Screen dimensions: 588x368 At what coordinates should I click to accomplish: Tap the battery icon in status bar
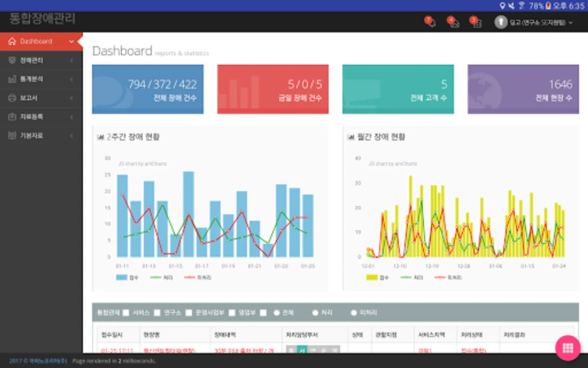tap(548, 6)
